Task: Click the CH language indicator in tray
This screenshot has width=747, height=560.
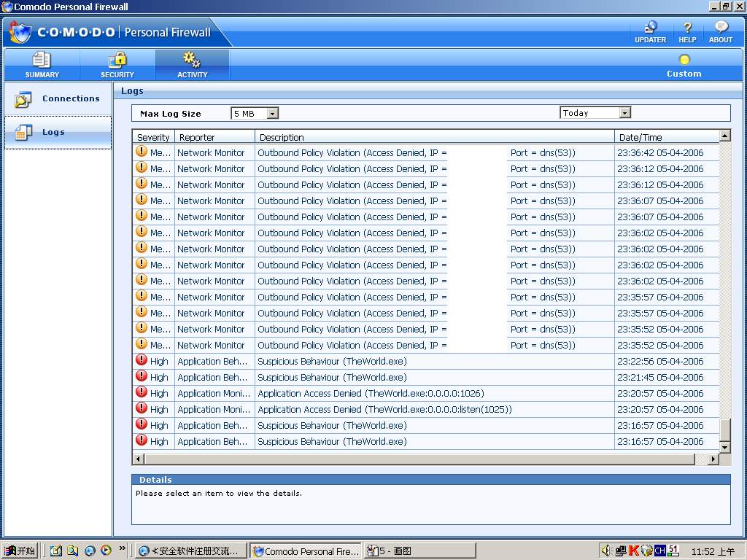Action: (659, 551)
